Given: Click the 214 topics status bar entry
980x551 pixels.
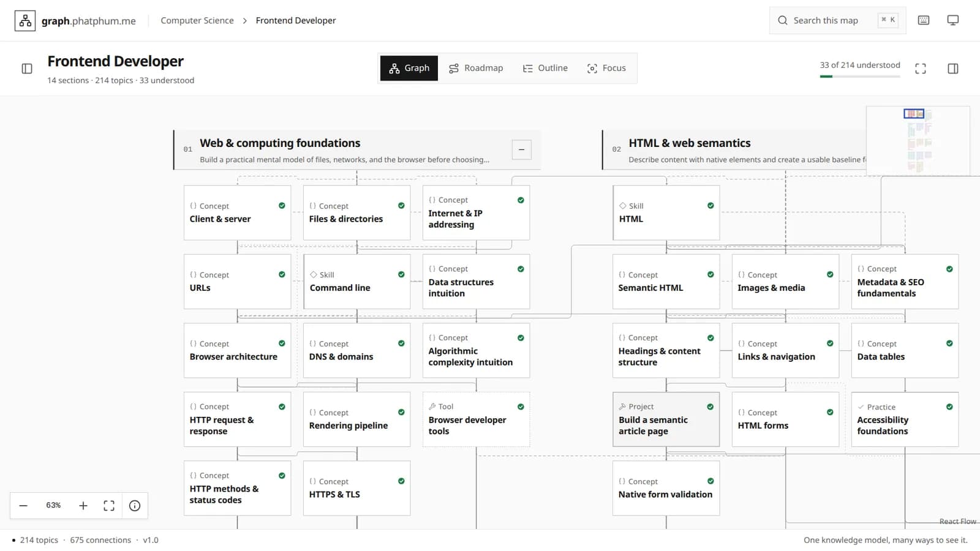Looking at the screenshot, I should click(39, 540).
